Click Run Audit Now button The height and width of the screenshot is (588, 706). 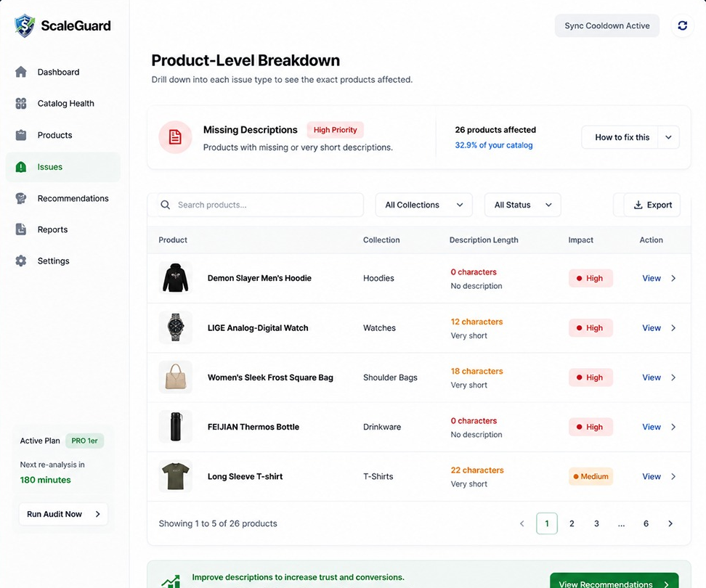[x=63, y=514]
